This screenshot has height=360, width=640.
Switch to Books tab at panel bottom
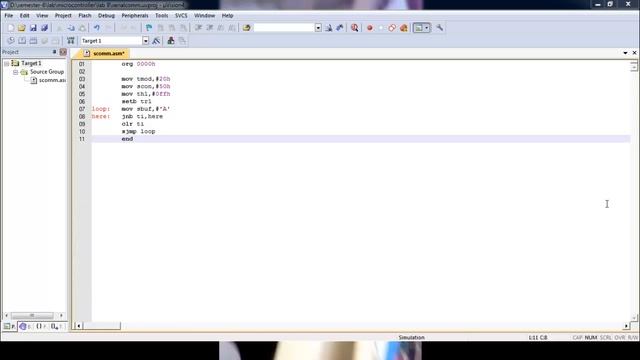coord(25,326)
